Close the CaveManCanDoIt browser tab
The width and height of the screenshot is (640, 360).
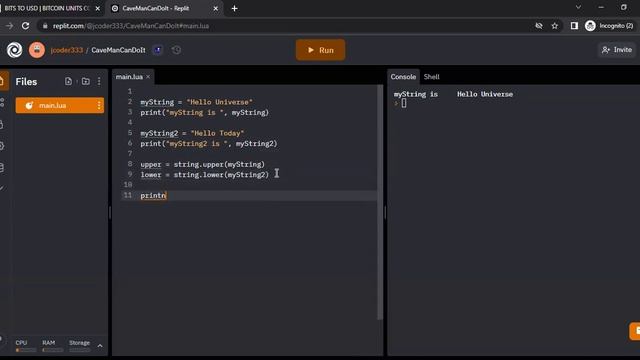[x=216, y=8]
